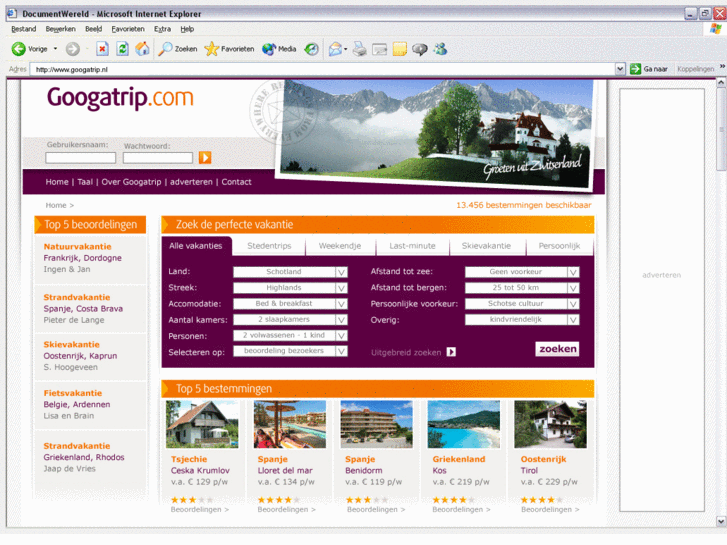This screenshot has height=545, width=727.
Task: Open the Favorieten star button
Action: (230, 49)
